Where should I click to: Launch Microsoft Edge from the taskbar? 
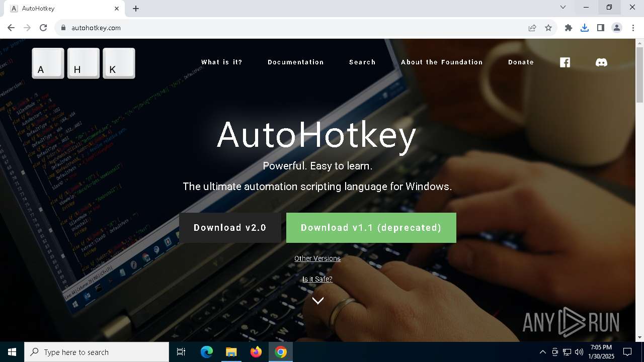pyautogui.click(x=207, y=352)
